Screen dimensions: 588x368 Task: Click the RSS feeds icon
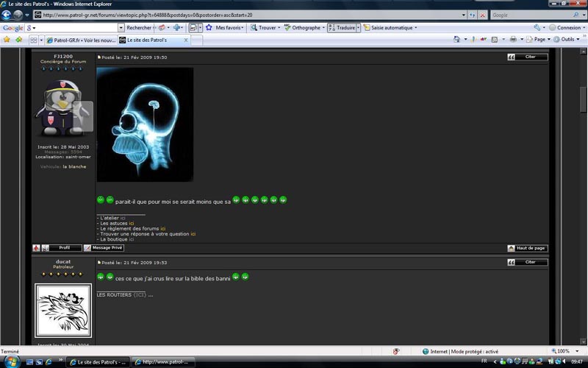coord(494,40)
